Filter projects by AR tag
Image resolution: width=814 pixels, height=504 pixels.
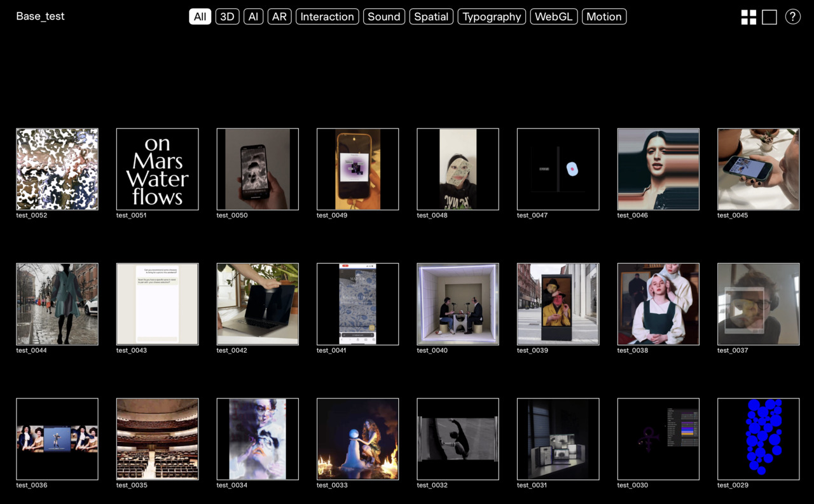point(279,17)
